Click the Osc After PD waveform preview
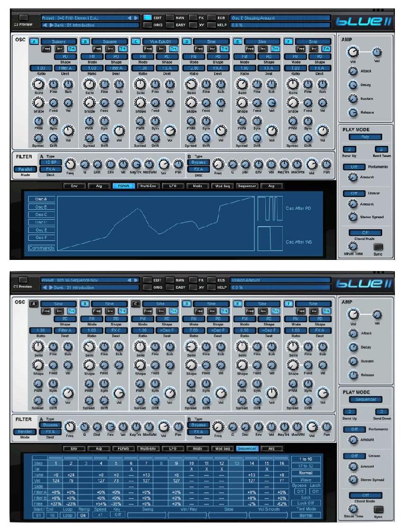The height and width of the screenshot is (532, 406). 270,209
